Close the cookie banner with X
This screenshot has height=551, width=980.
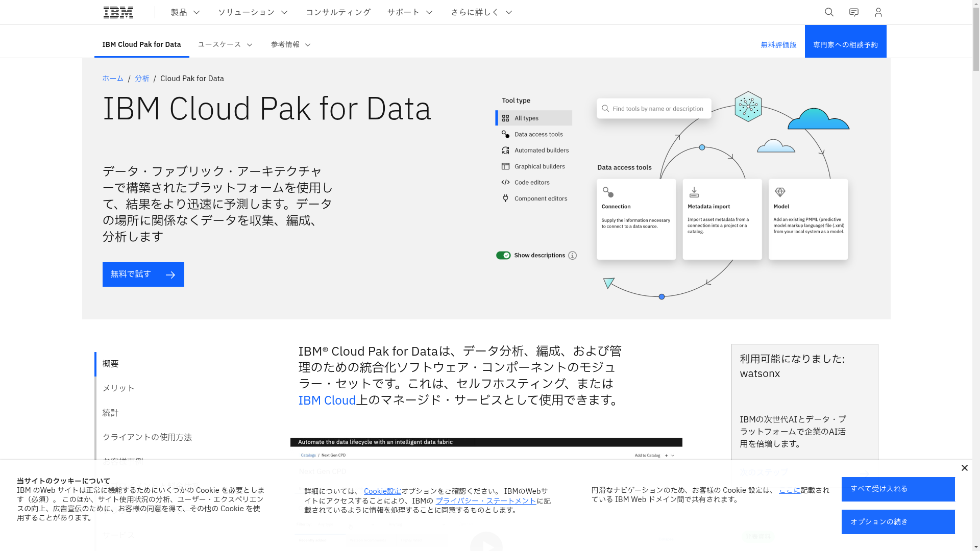tap(964, 468)
